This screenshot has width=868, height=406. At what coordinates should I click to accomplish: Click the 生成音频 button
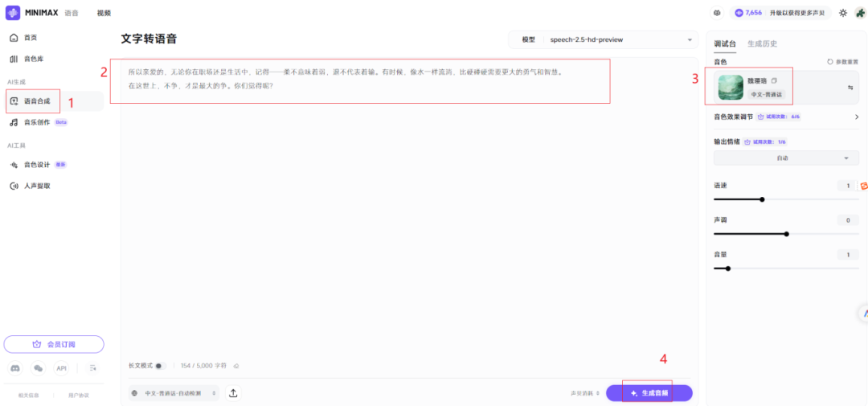tap(649, 393)
